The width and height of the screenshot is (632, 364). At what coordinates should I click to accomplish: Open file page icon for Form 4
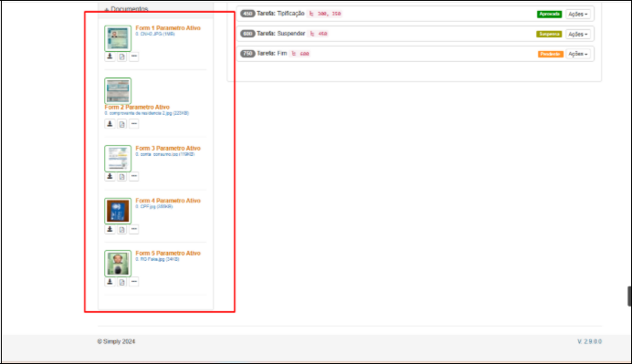(x=121, y=229)
